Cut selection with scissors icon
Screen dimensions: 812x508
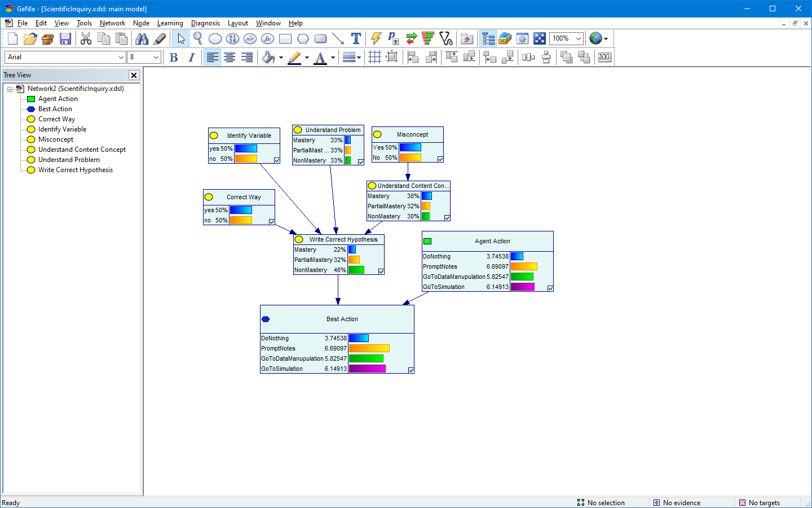(86, 38)
